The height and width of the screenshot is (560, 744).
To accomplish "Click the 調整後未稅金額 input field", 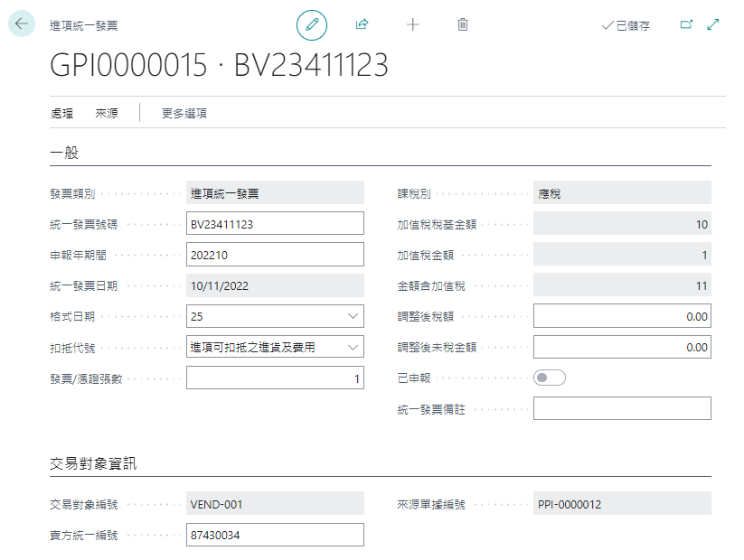I will [622, 347].
